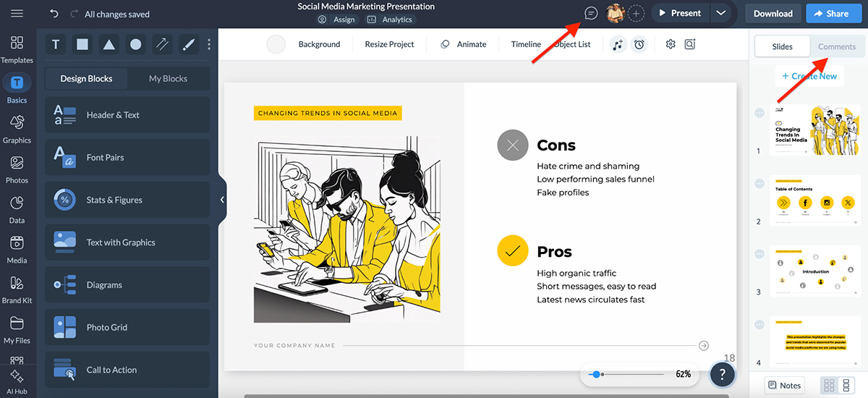868x398 pixels.
Task: Click the blue Share button
Action: [x=831, y=13]
